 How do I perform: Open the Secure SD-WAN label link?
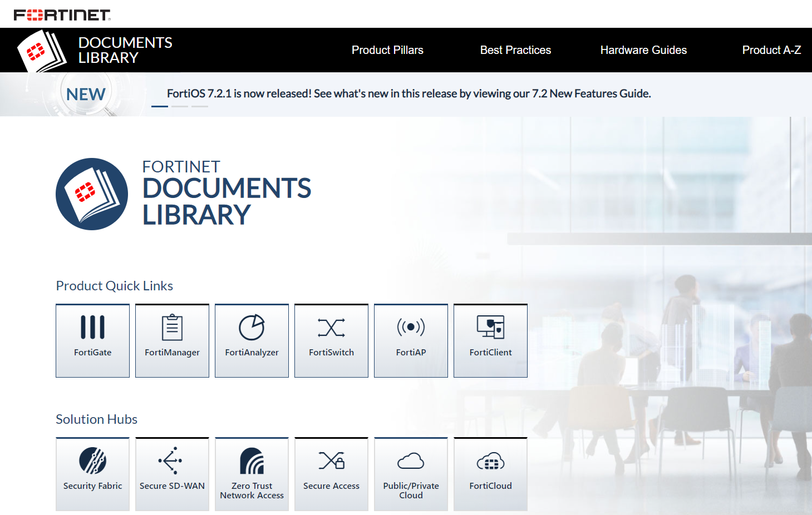[172, 486]
